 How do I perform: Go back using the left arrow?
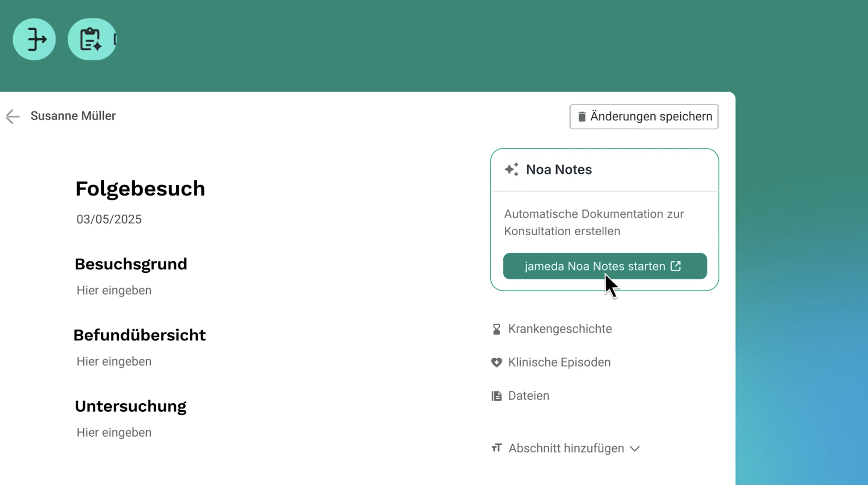[x=13, y=116]
